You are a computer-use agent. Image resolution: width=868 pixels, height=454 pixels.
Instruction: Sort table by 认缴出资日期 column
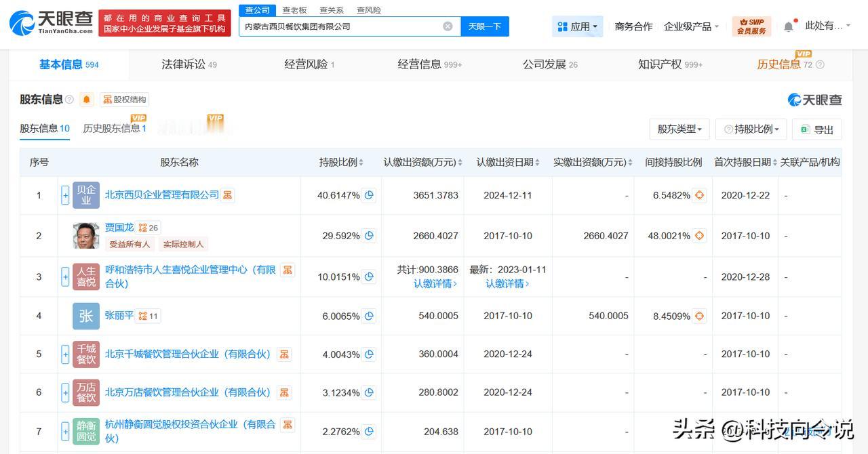tap(508, 163)
